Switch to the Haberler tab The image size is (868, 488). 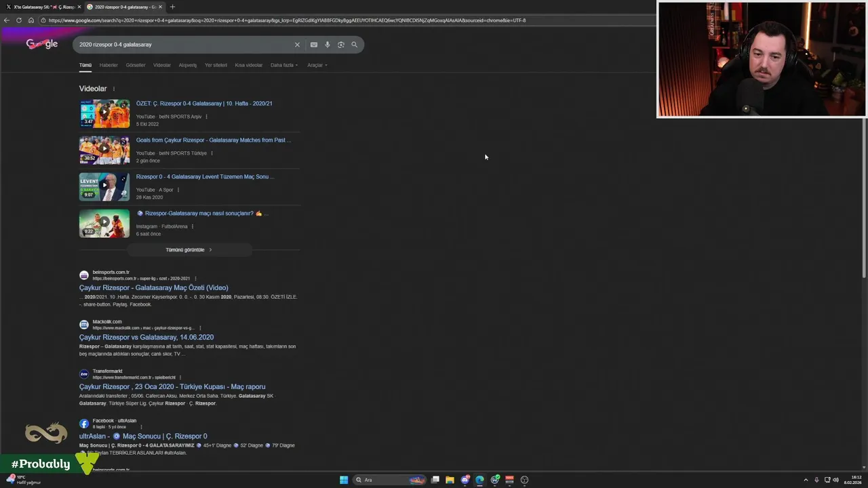click(x=108, y=65)
